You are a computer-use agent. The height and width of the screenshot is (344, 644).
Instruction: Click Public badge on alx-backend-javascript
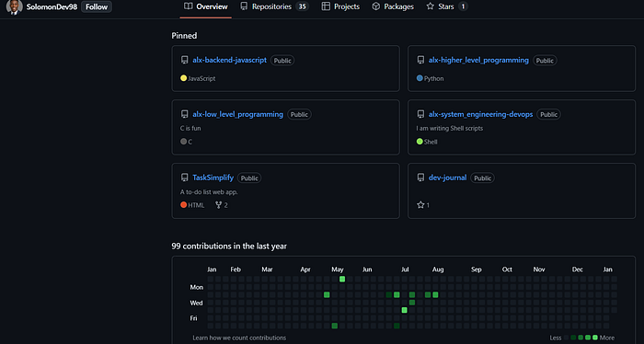[x=282, y=61]
